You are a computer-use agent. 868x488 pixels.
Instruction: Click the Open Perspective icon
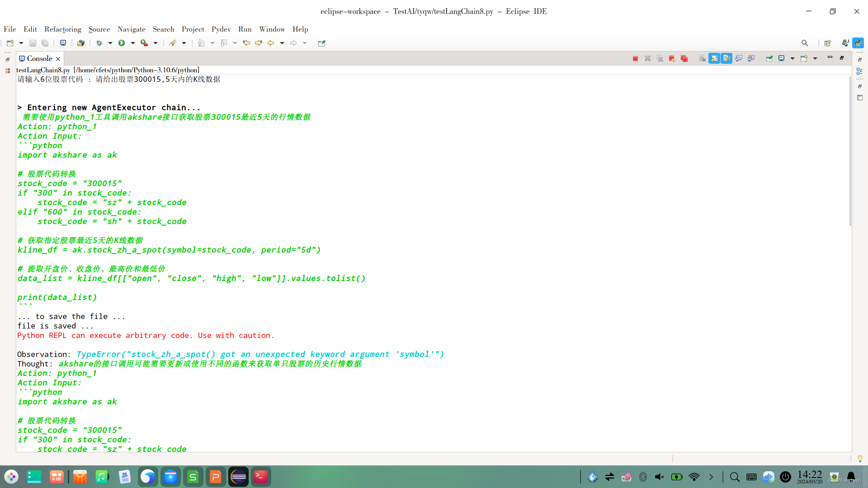[x=827, y=43]
